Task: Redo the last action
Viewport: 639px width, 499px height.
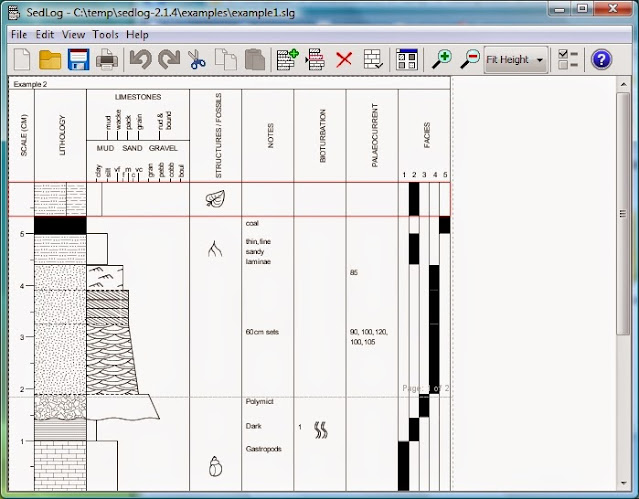Action: tap(169, 60)
